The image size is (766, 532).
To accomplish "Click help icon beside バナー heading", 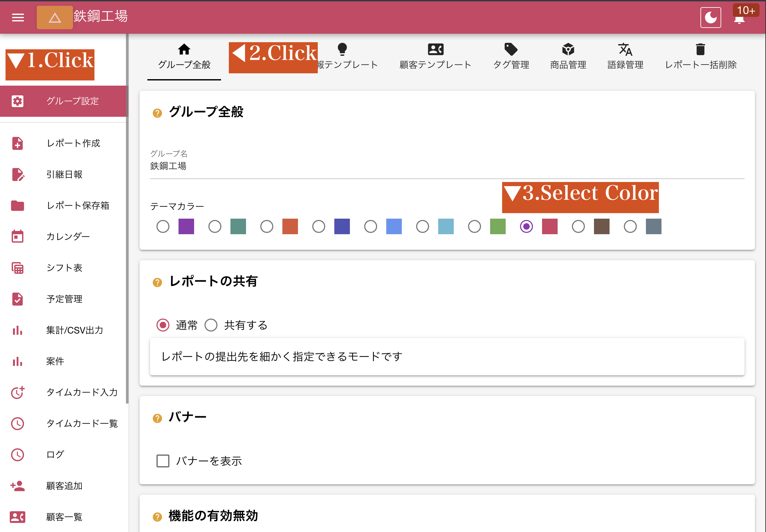I will [157, 418].
